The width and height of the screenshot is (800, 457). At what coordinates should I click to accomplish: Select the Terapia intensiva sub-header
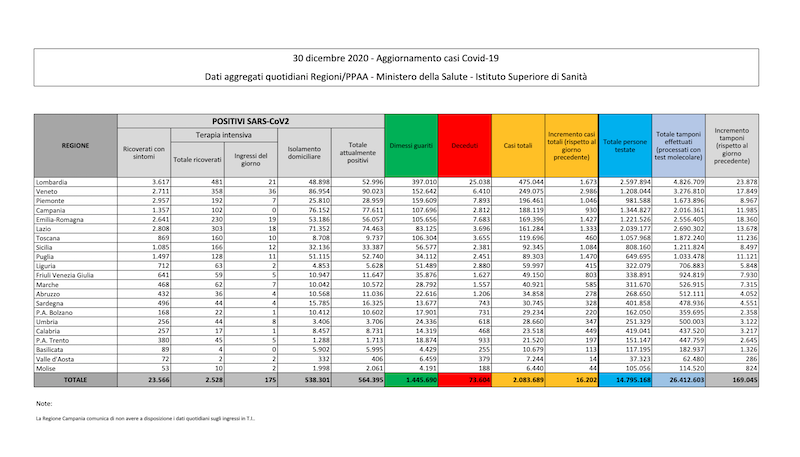(223, 135)
